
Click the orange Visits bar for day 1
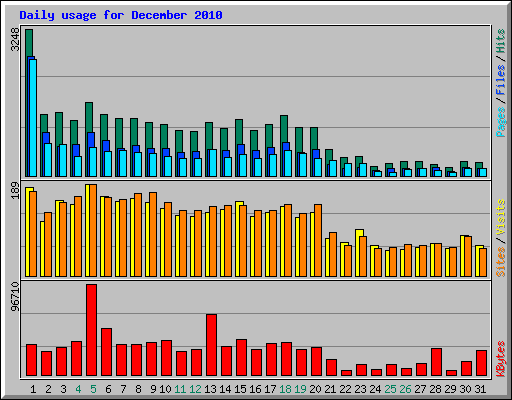[x=33, y=234]
